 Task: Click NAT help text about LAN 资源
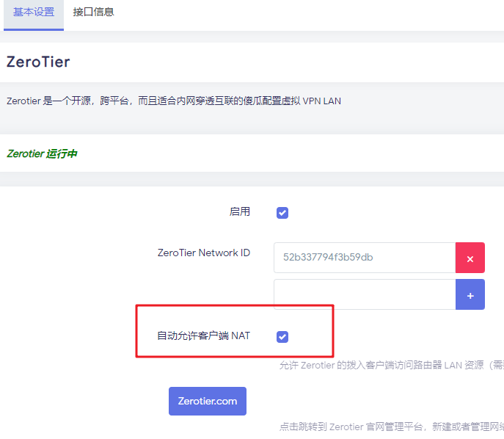click(390, 365)
